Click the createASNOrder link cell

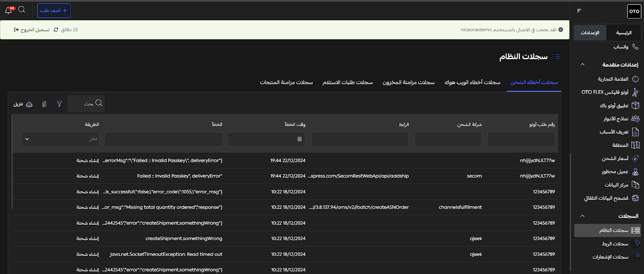(x=359, y=207)
